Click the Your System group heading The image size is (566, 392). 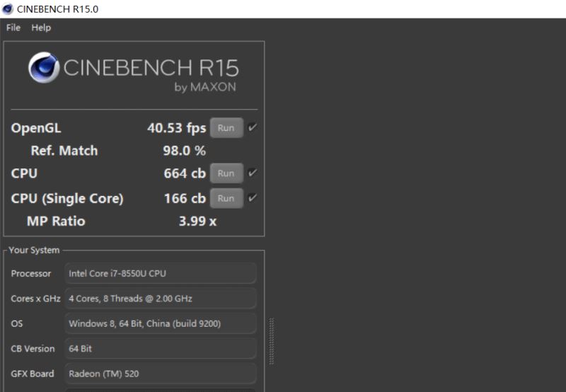(x=34, y=250)
